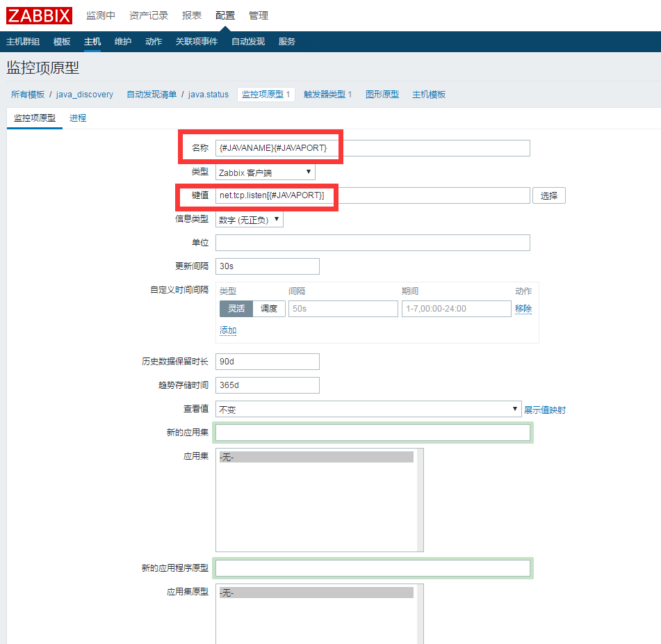Go to 主机群组 submenu
Screen dimensions: 661x644
tap(23, 42)
